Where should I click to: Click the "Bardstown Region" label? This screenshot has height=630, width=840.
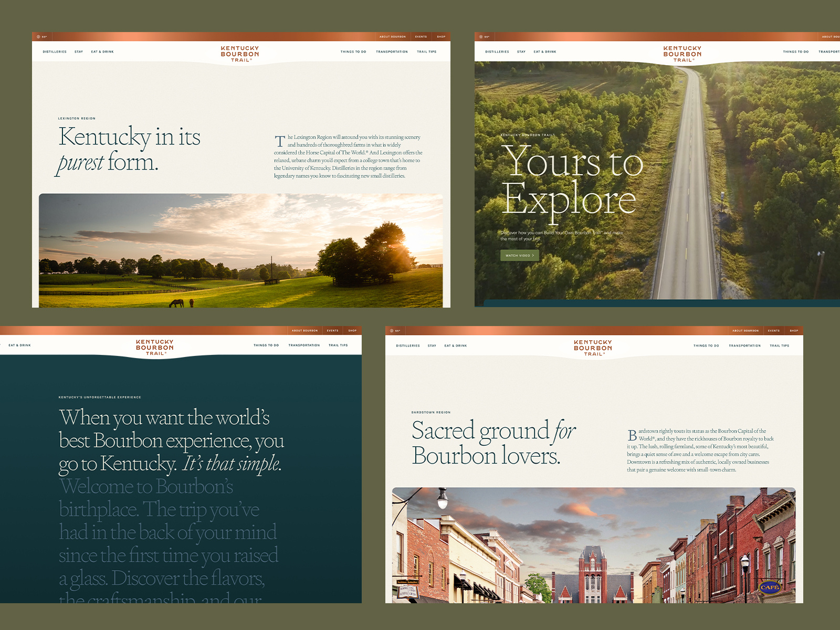click(x=431, y=413)
